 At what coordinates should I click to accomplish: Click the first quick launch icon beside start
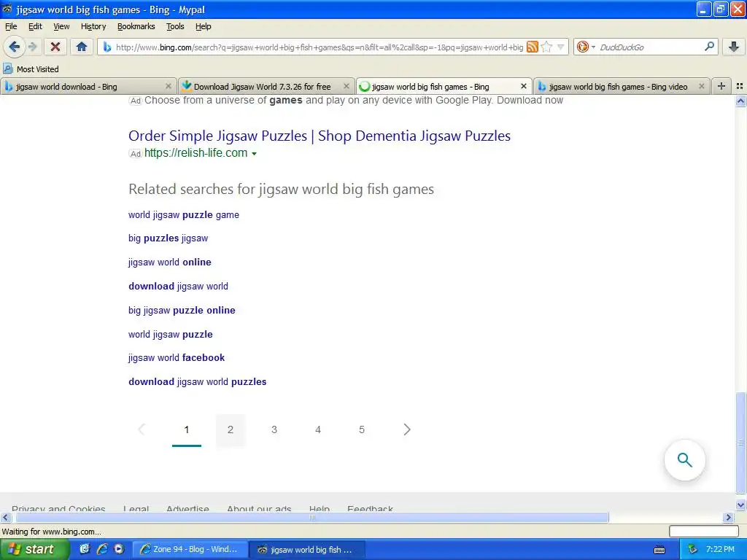(x=85, y=549)
